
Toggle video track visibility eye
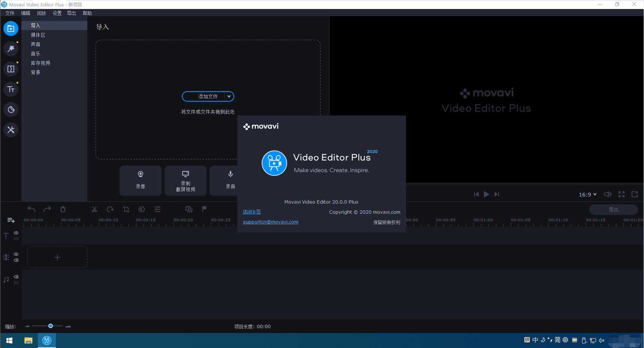click(x=16, y=254)
